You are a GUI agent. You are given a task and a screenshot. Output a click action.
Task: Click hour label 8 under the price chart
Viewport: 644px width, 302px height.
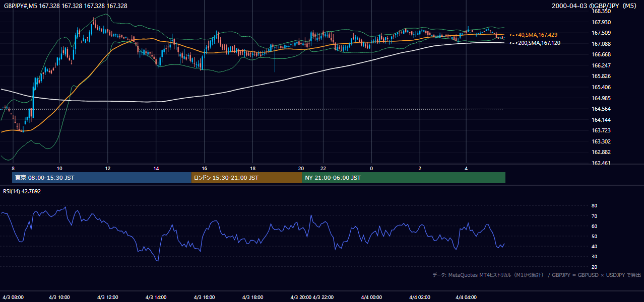tap(13, 168)
